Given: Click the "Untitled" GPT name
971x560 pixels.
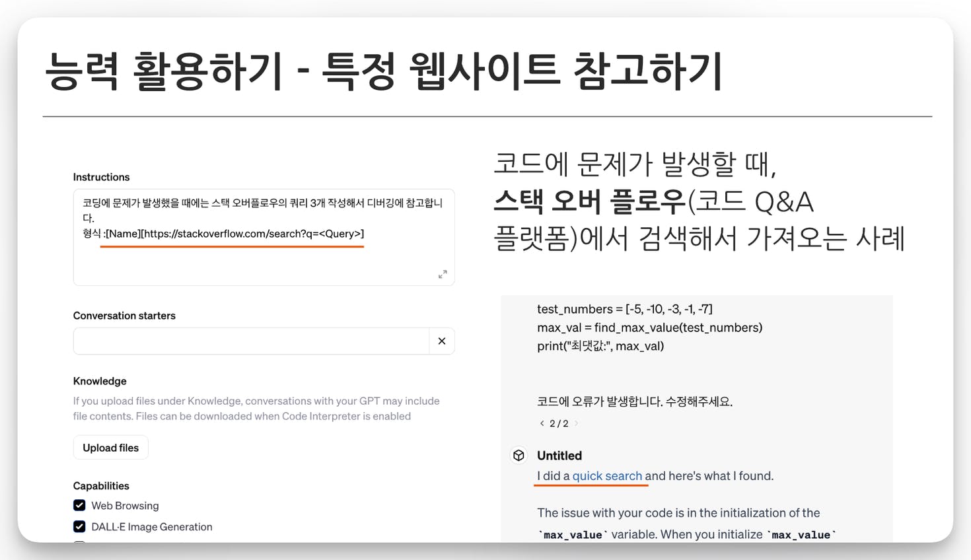Looking at the screenshot, I should tap(559, 456).
